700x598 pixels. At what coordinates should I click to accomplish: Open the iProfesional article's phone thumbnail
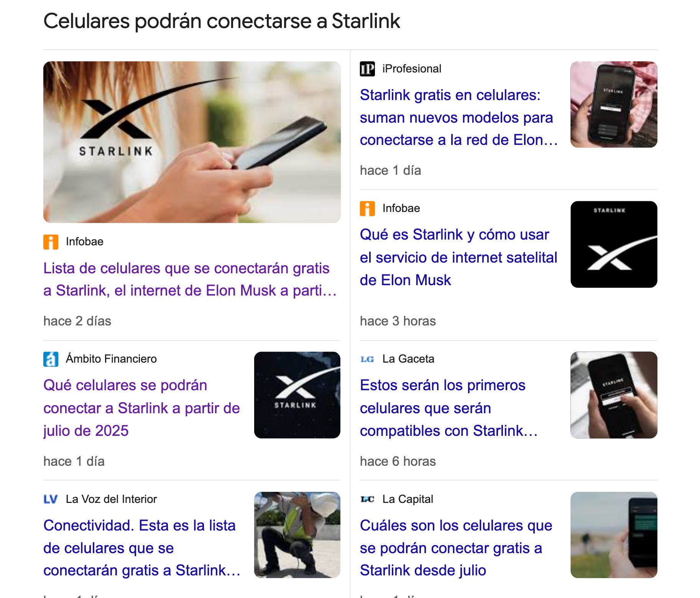tap(614, 105)
